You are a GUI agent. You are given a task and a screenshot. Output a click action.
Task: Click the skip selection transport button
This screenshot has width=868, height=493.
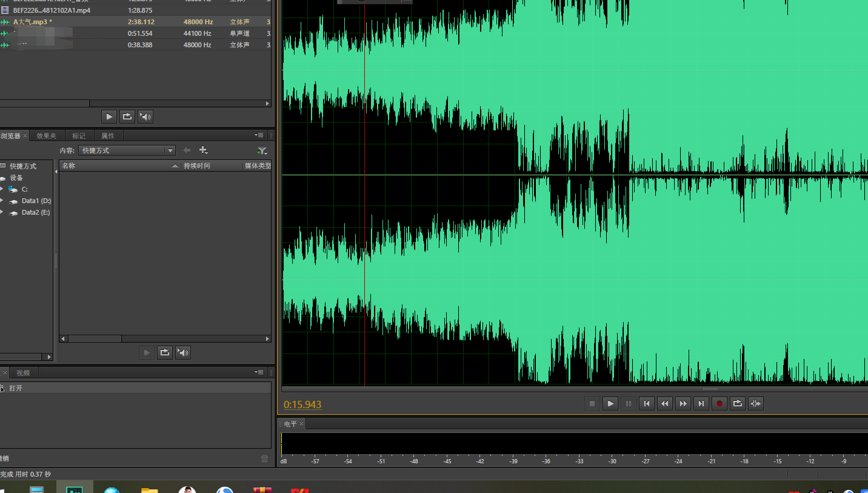[x=755, y=404]
